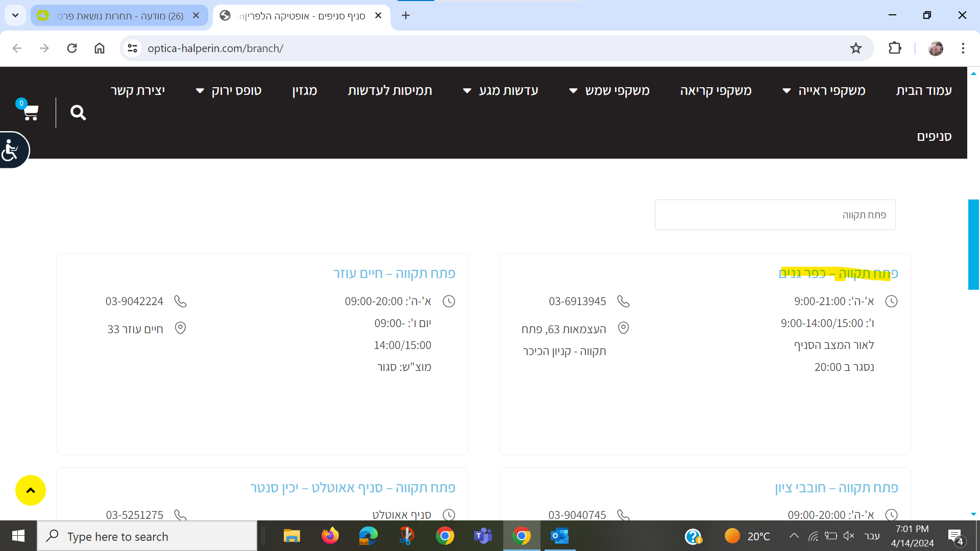Viewport: 980px width, 551px height.
Task: Open the 20°C weather widget
Action: tap(747, 536)
